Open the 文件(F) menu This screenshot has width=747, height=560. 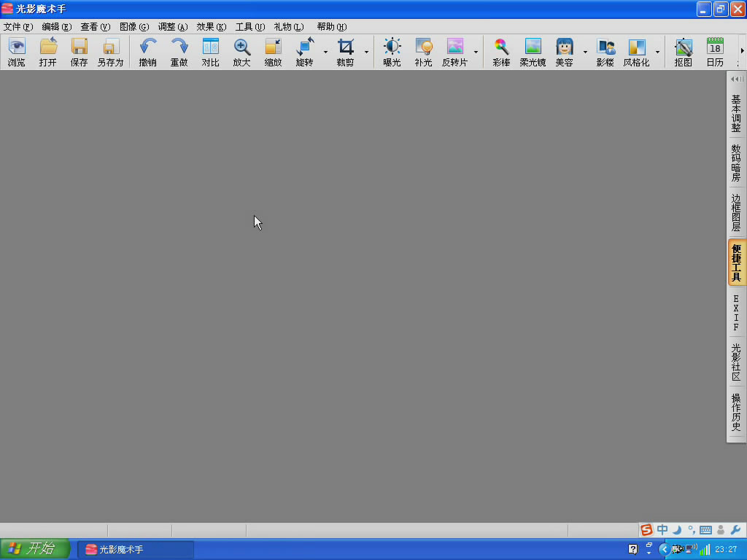(18, 27)
